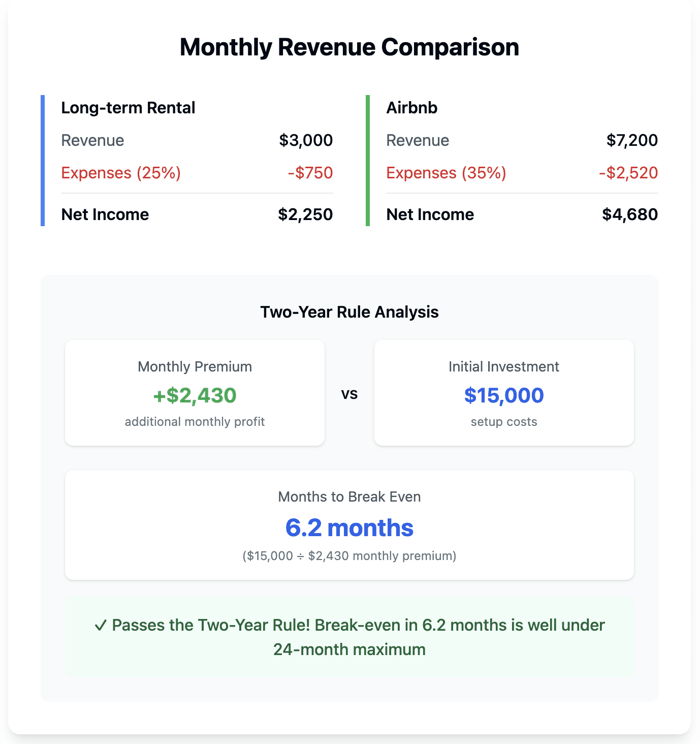Select the +$2,430 premium figure

coord(195,395)
